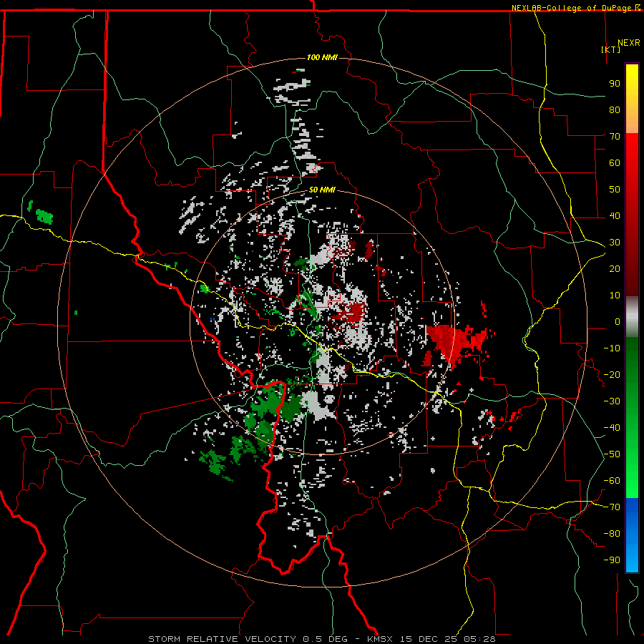Click the 90 value on the velocity scale
Screen dimensions: 644x644
(x=615, y=84)
